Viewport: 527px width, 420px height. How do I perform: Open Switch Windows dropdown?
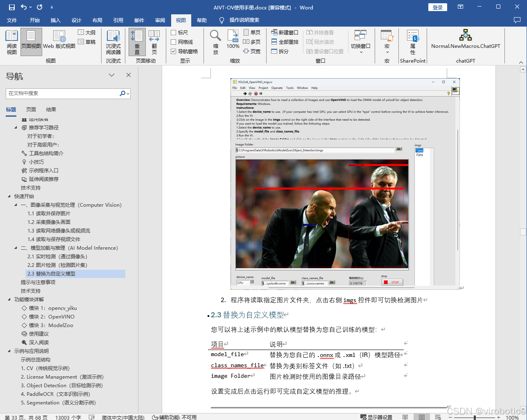point(361,42)
